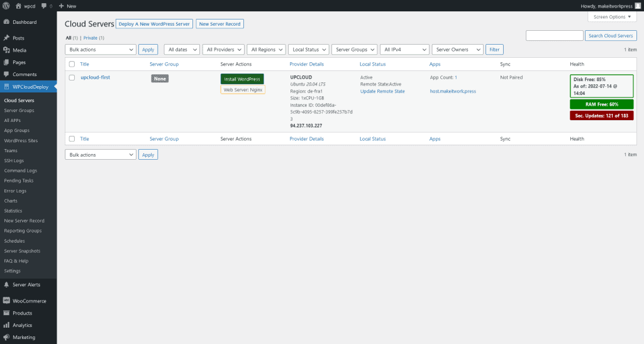The image size is (644, 344).
Task: Check the select-all checkbox in table footer
Action: pos(72,139)
